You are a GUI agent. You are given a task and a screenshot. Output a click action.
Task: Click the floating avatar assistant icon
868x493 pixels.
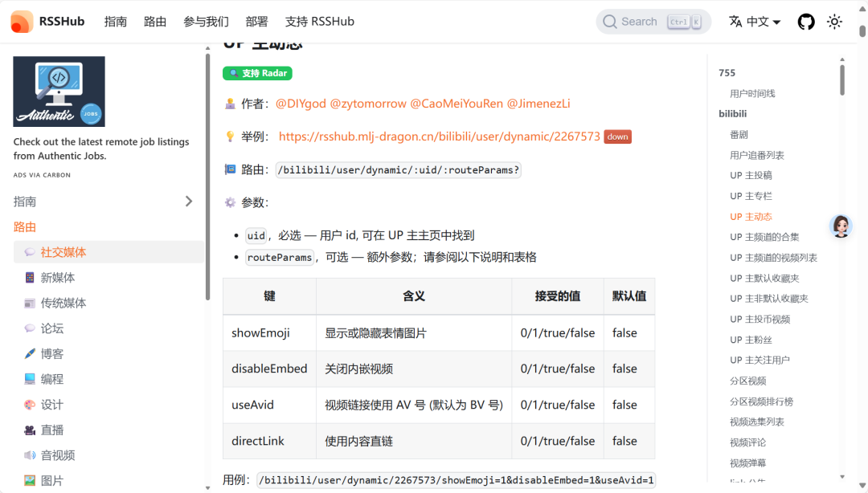point(841,226)
